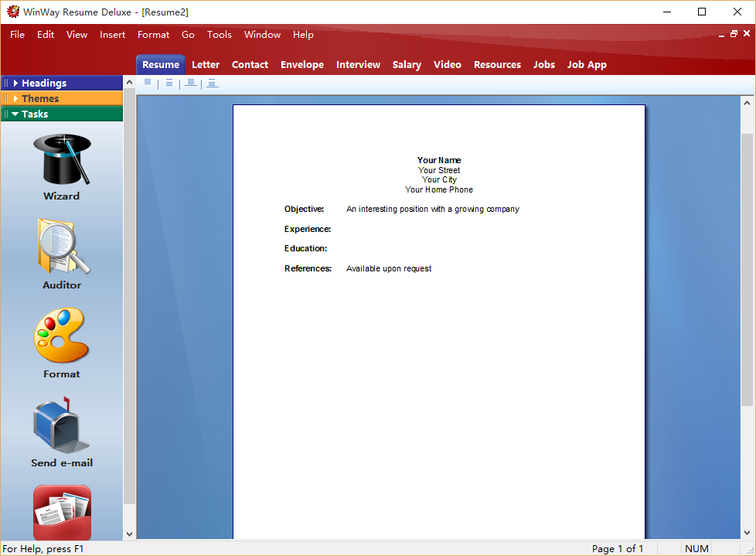Click the Your Name text in resume

coord(439,161)
